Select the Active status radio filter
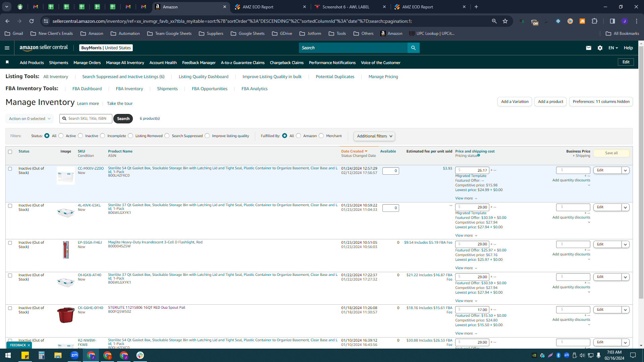 pyautogui.click(x=61, y=136)
